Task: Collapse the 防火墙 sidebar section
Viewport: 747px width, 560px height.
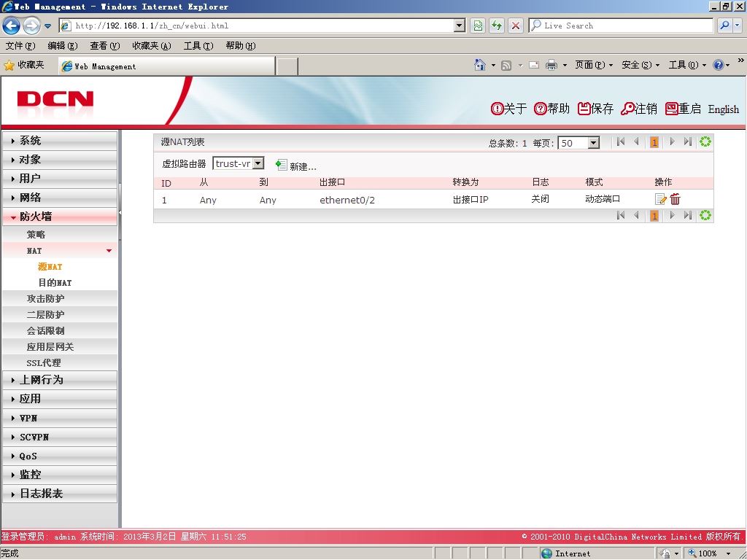Action: pyautogui.click(x=60, y=217)
